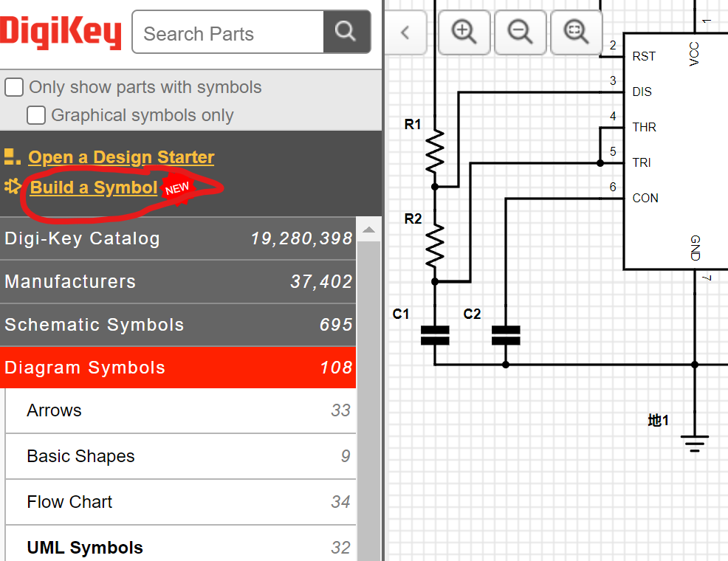Toggle Graphical symbols only checkbox
Screen dimensions: 728x561
36,115
